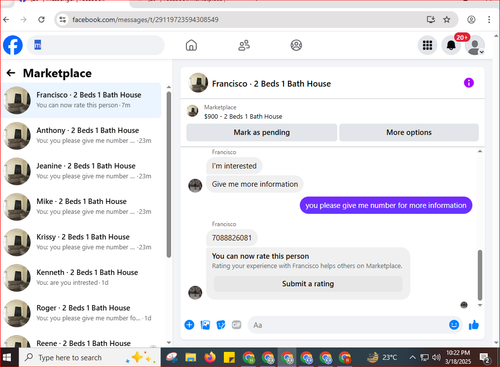Click More options button
The width and height of the screenshot is (500, 367).
tap(409, 132)
